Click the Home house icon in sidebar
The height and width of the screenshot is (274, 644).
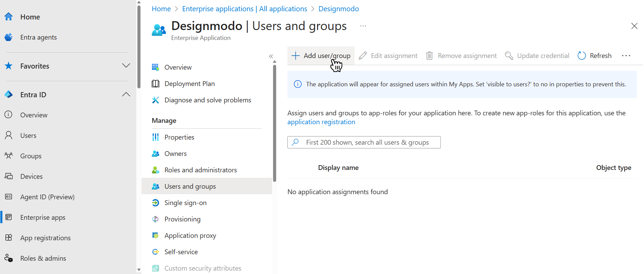coord(9,17)
